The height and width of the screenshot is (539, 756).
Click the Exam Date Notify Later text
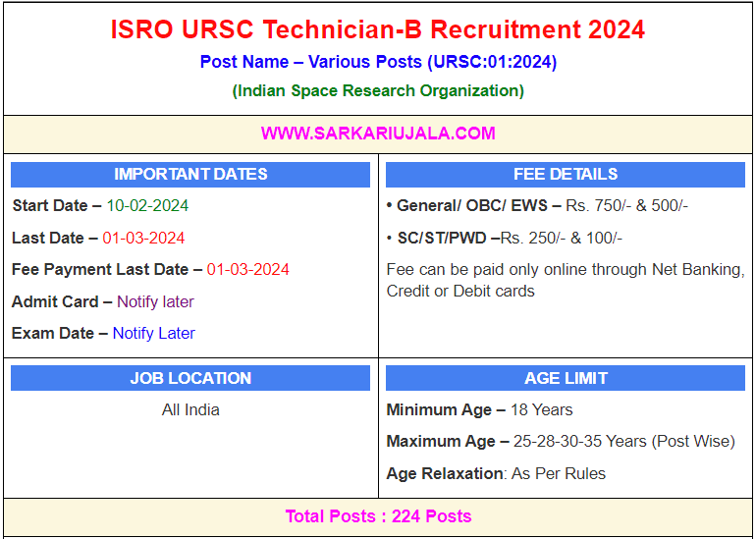pyautogui.click(x=153, y=333)
